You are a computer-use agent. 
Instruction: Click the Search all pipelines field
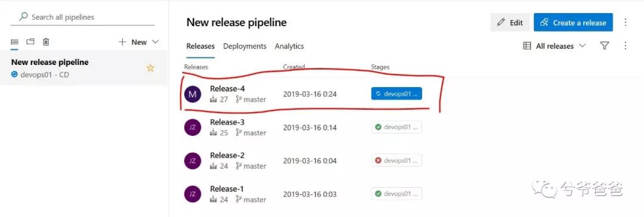pyautogui.click(x=82, y=17)
